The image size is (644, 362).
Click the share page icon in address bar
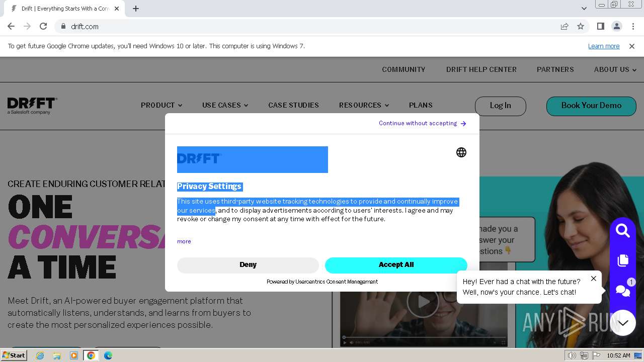[565, 26]
